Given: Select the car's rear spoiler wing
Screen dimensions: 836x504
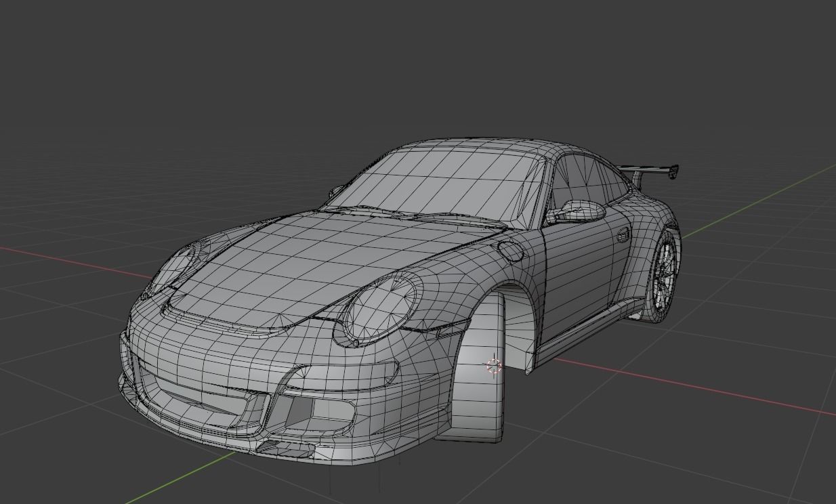Looking at the screenshot, I should [x=649, y=170].
